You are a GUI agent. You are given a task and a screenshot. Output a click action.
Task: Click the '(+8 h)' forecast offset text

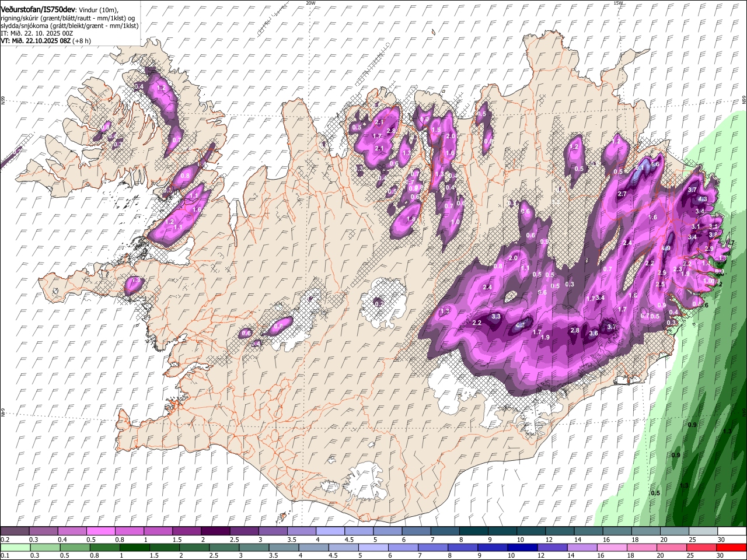[x=82, y=41]
